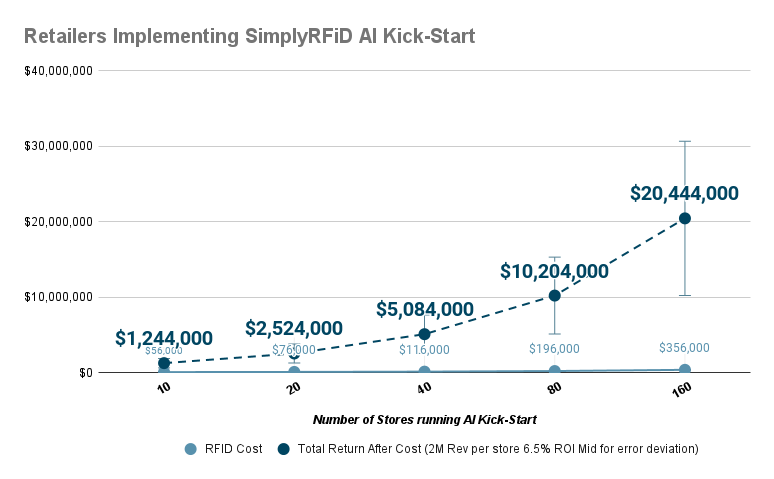Click the $196,000 RFID cost label
The height and width of the screenshot is (479, 774).
point(554,349)
